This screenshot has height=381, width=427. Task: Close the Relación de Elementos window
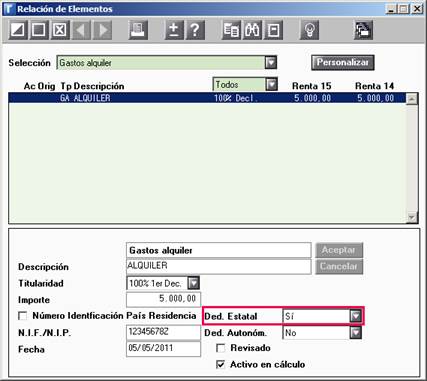pyautogui.click(x=417, y=9)
